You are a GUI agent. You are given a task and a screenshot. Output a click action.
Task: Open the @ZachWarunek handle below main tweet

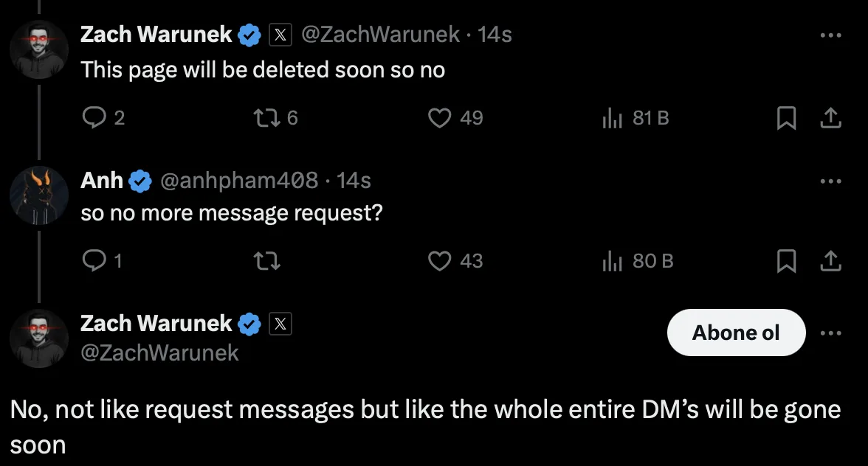point(159,352)
